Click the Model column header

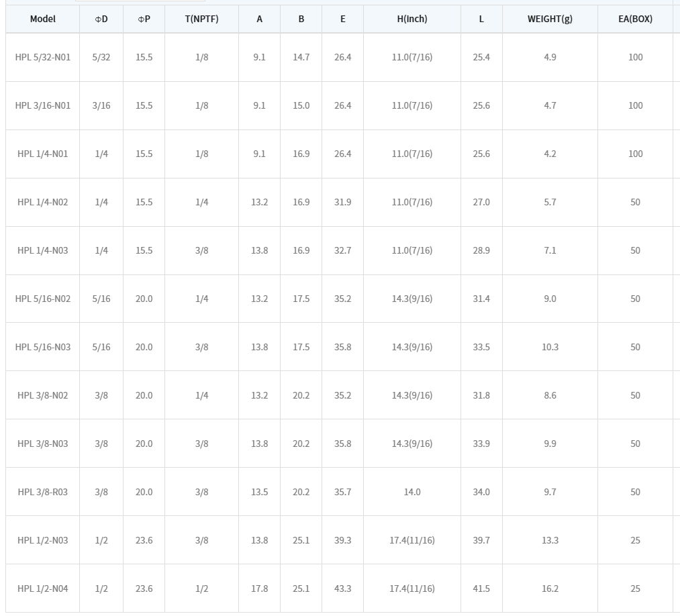pyautogui.click(x=43, y=19)
